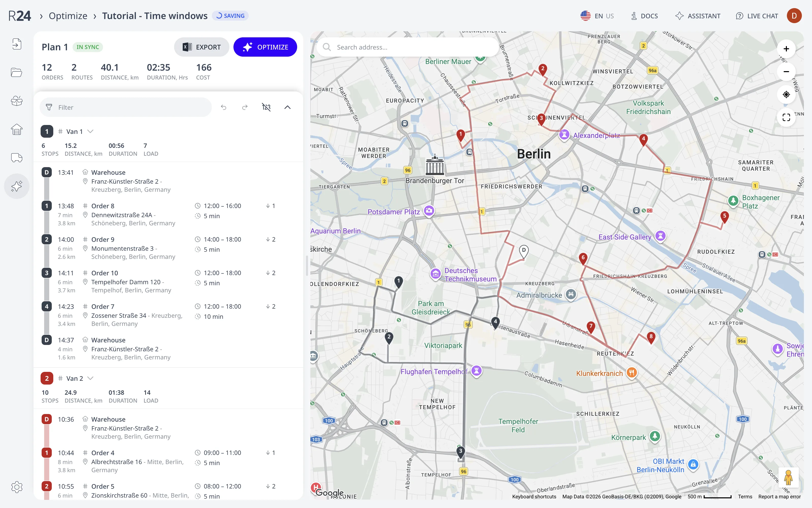Click the EXPORT button

click(202, 47)
